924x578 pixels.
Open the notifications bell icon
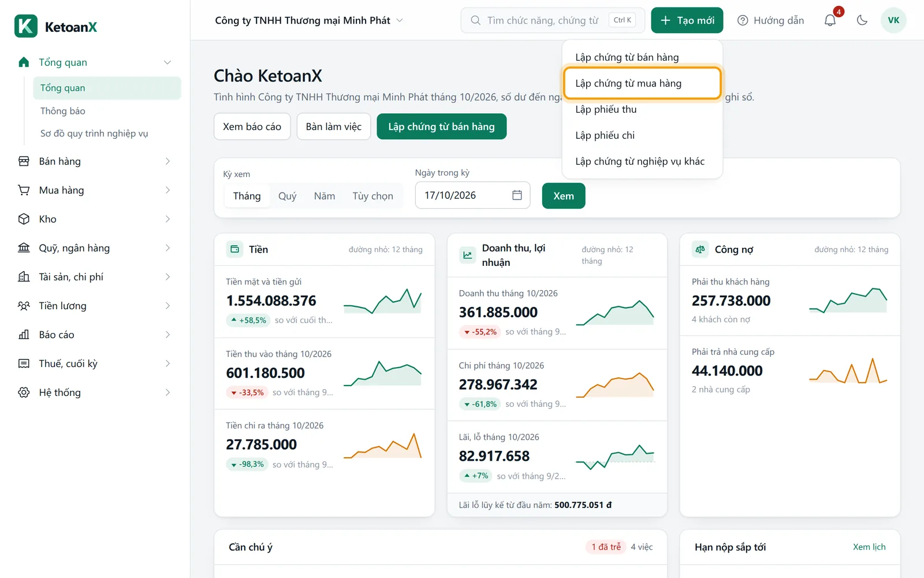click(x=830, y=20)
